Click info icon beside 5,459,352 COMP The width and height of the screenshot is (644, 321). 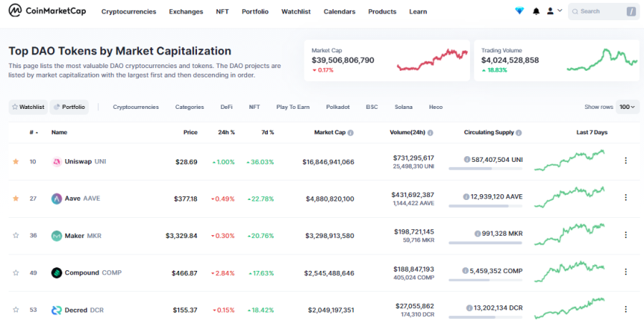point(466,271)
